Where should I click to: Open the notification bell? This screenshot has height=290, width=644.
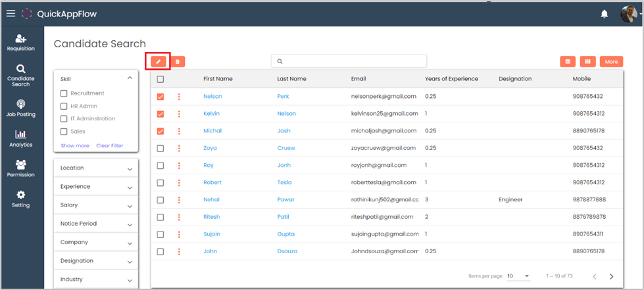[604, 14]
